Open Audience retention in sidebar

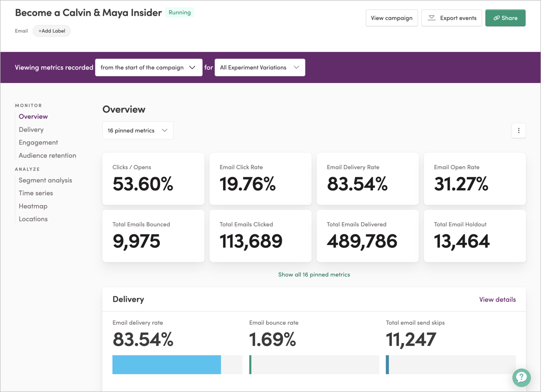47,155
